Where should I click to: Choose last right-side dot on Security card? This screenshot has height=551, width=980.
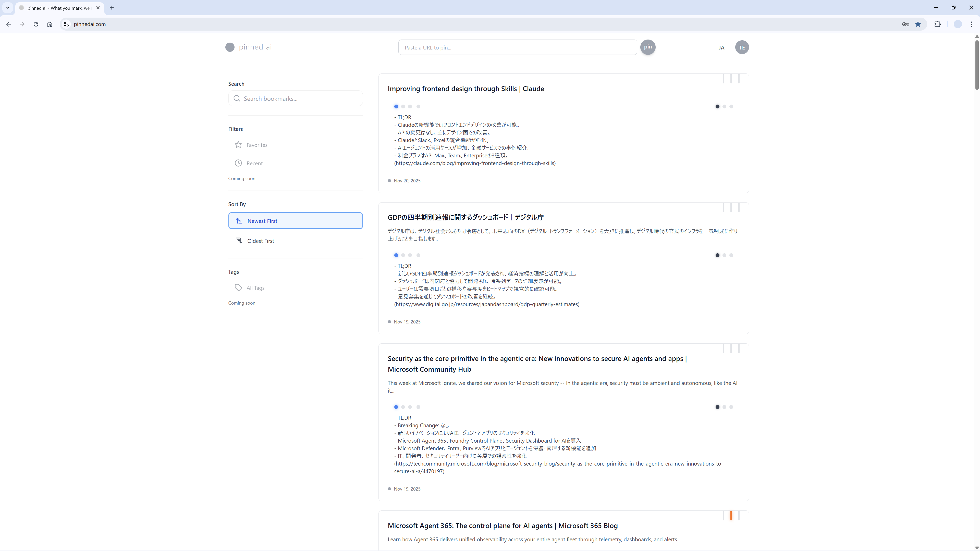click(731, 407)
